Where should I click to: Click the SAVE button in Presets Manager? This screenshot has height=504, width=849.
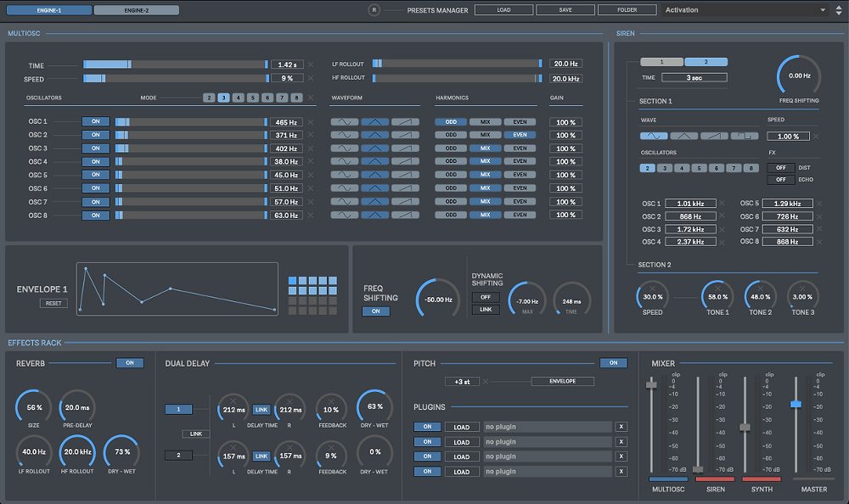point(565,9)
